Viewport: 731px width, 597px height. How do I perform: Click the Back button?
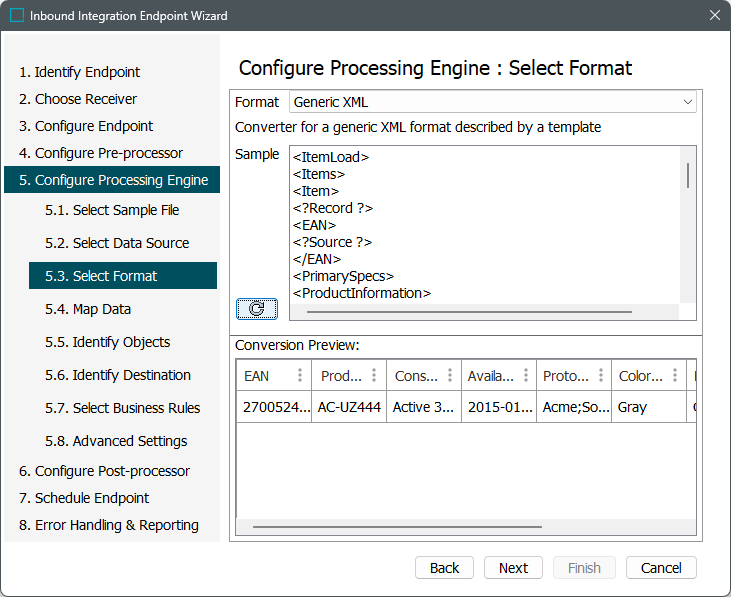[444, 567]
